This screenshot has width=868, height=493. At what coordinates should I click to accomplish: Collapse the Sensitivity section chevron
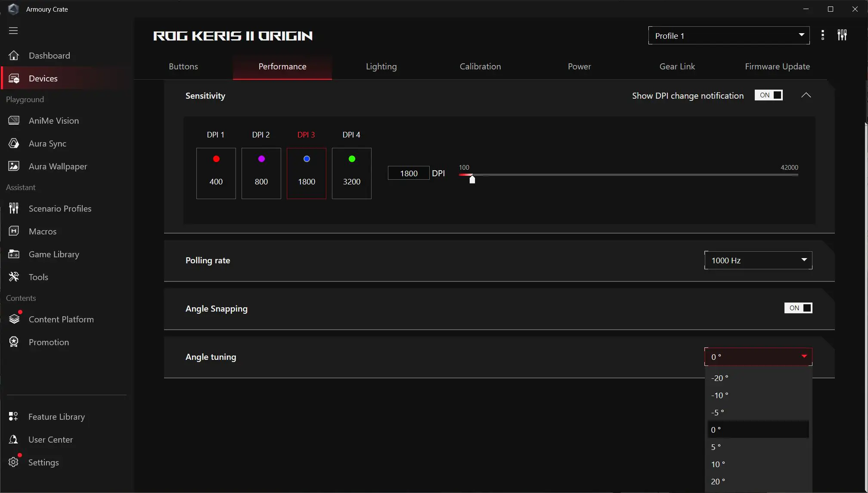(806, 95)
